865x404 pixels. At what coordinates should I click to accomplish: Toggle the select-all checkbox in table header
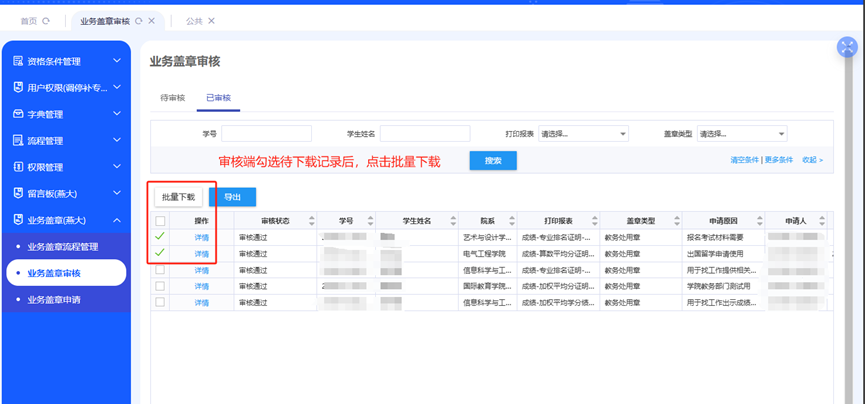(x=160, y=221)
